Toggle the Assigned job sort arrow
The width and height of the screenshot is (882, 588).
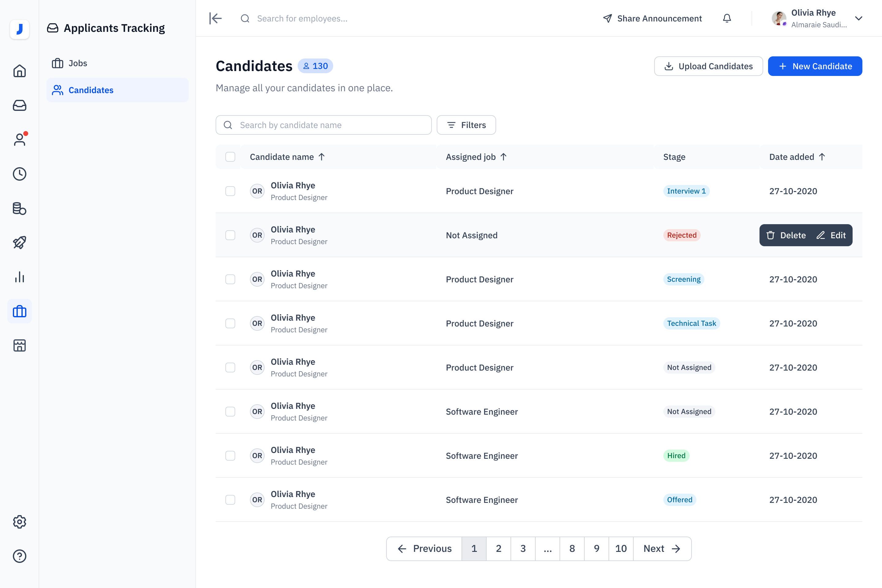click(504, 157)
